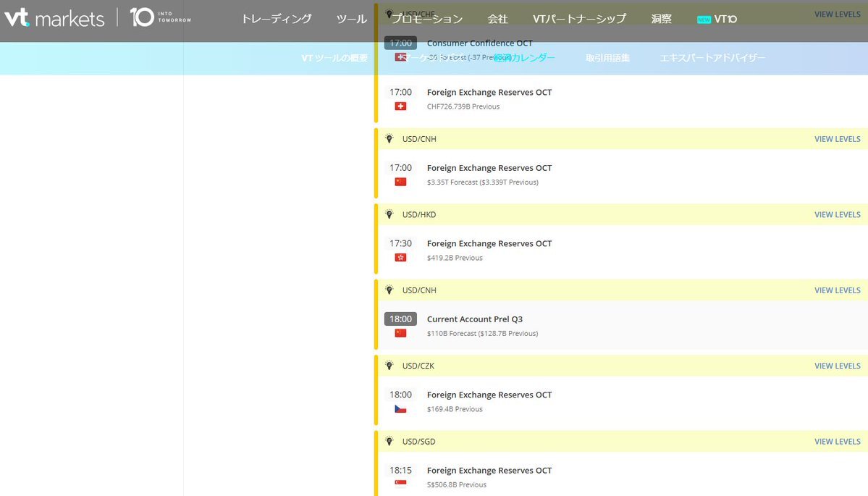Click VIEW LEVELS for USD/SGD

(837, 441)
